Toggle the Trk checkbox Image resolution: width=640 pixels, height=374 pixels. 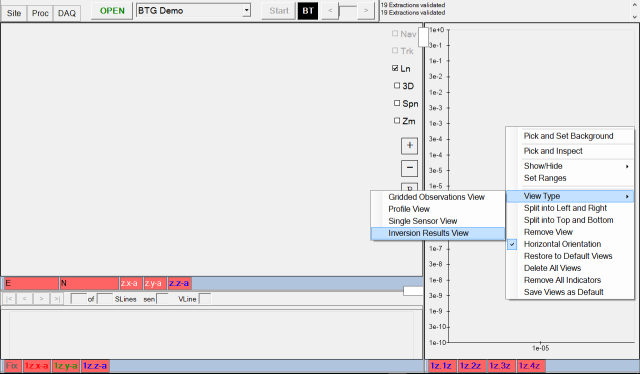395,51
